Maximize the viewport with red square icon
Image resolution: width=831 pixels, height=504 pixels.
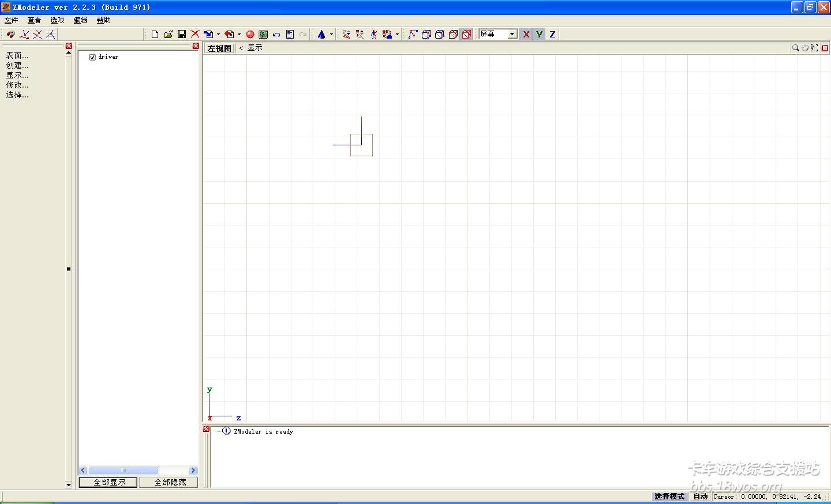click(825, 48)
